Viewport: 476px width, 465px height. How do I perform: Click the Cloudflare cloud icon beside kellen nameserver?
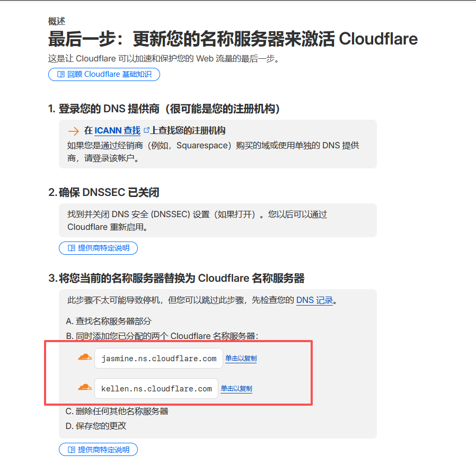(85, 388)
